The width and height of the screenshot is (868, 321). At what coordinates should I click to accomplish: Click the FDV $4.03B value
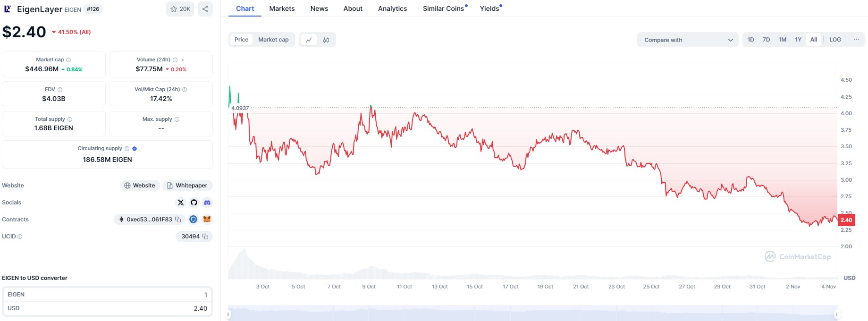point(54,99)
